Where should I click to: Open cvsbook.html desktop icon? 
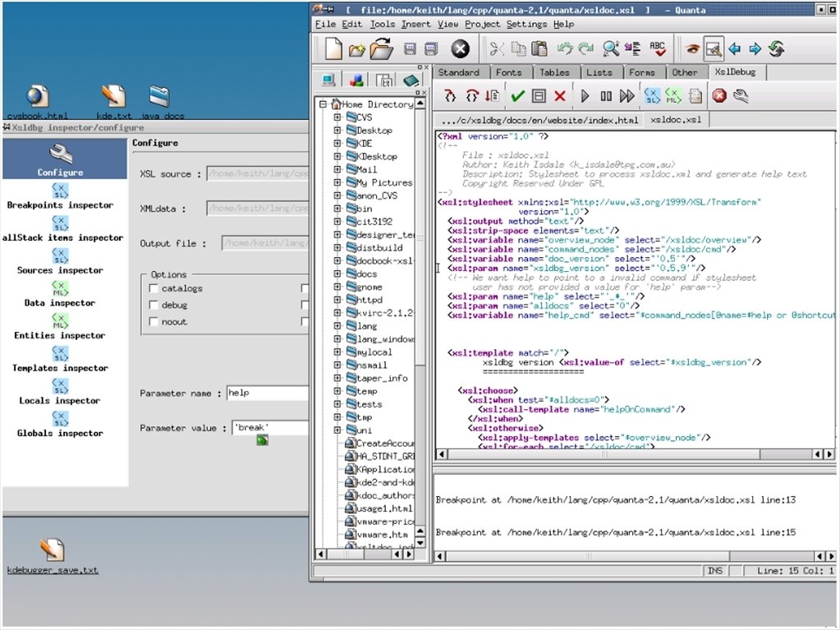[38, 103]
